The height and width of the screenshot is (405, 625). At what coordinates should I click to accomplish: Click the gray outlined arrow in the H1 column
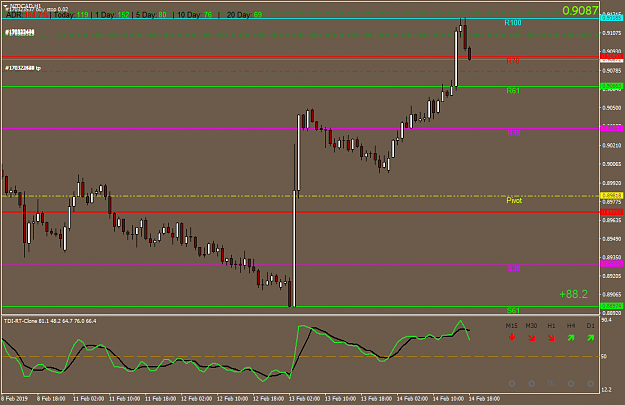[551, 383]
